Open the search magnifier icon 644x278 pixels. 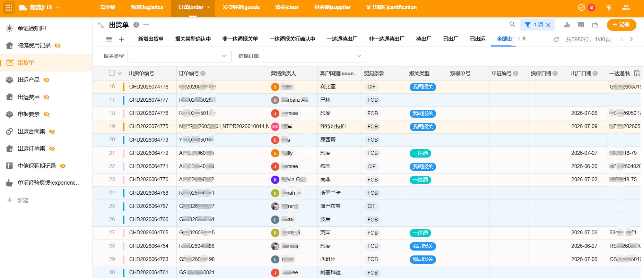(x=512, y=24)
